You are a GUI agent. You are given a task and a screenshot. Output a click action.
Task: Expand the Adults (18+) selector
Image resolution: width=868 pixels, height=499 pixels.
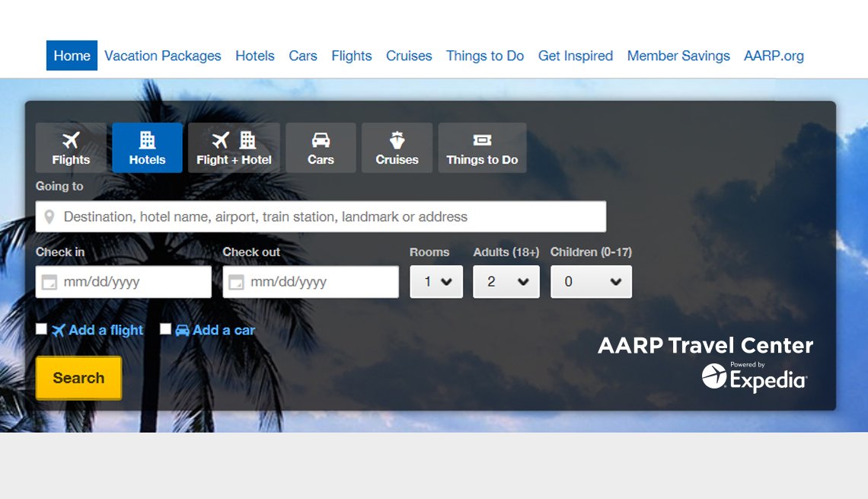506,281
